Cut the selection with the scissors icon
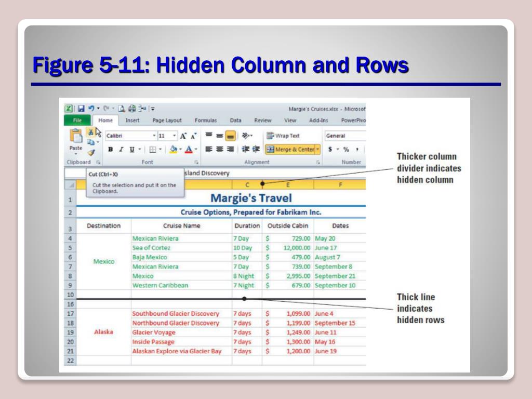Viewport: 532px width, 399px height. point(90,132)
